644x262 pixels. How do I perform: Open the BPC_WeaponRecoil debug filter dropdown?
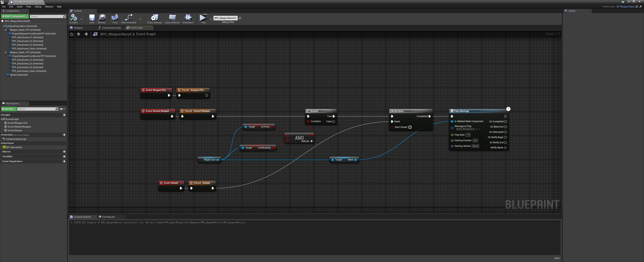click(225, 18)
